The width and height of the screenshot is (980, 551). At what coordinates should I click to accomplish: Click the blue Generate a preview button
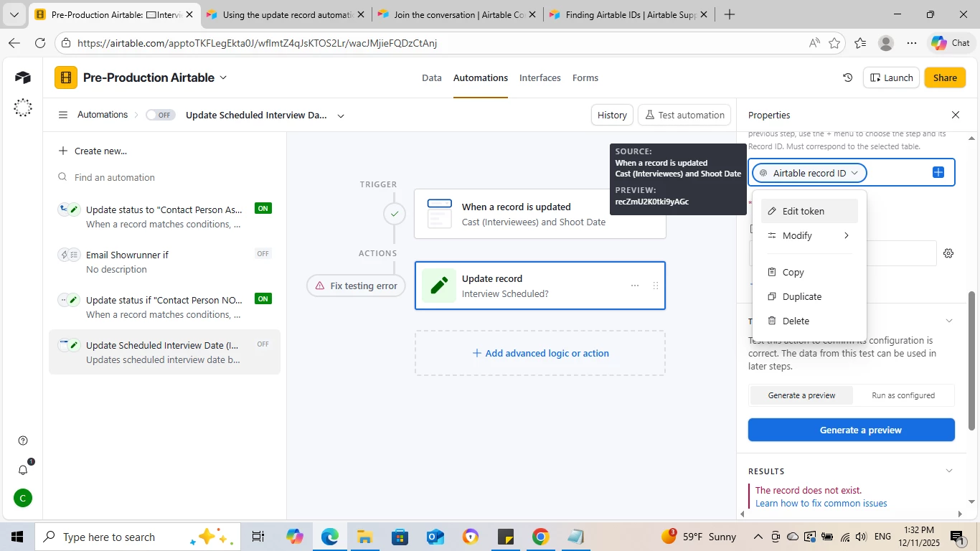point(851,430)
